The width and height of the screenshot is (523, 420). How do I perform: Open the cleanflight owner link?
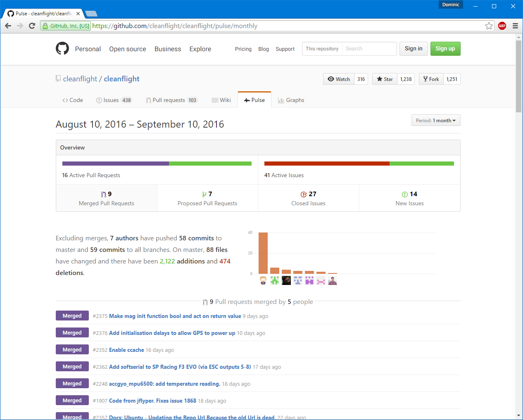(x=80, y=79)
